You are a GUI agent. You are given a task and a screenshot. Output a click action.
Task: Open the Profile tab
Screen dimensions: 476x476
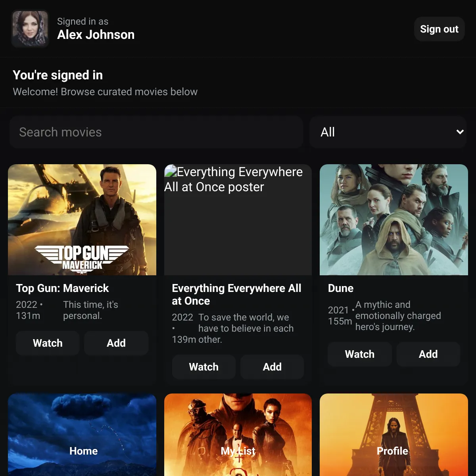point(392,451)
